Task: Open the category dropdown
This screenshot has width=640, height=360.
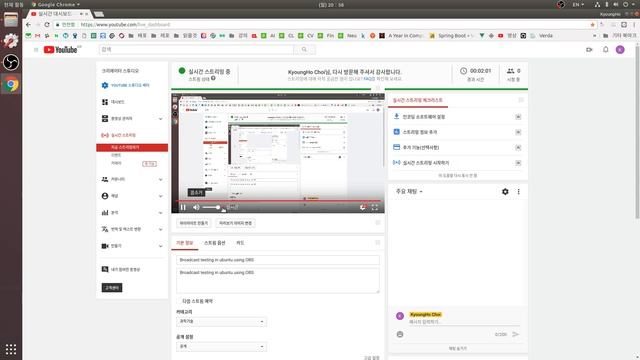Action: 221,322
